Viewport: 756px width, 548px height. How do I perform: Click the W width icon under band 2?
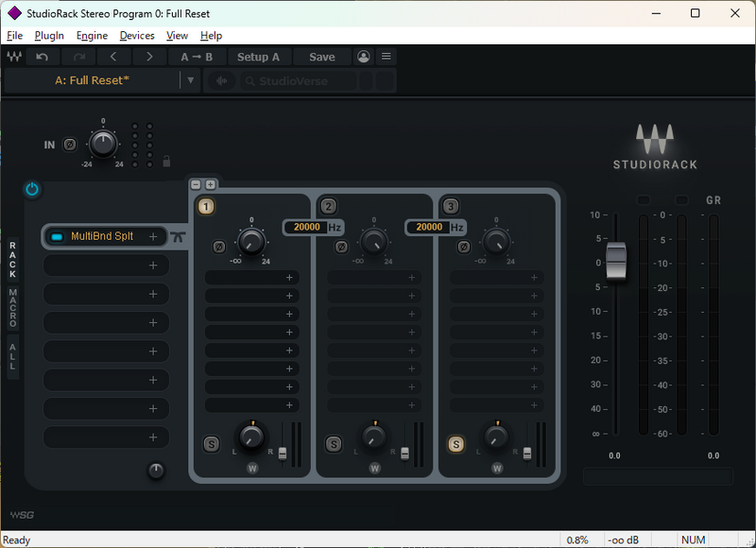[x=373, y=467]
